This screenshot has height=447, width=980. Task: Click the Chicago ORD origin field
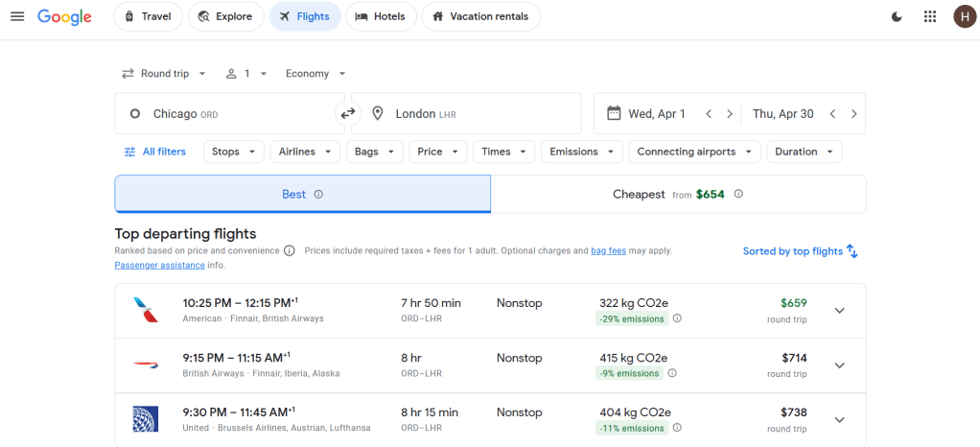(228, 113)
